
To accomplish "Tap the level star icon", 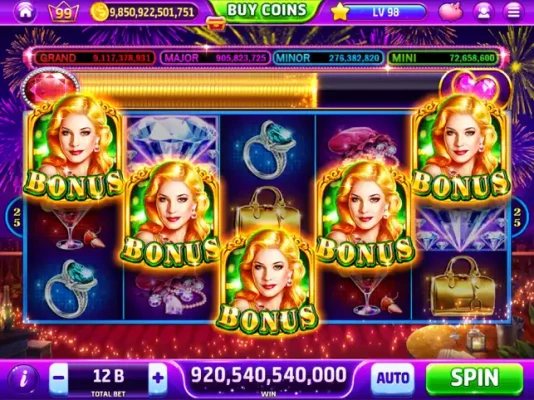I will [x=340, y=12].
